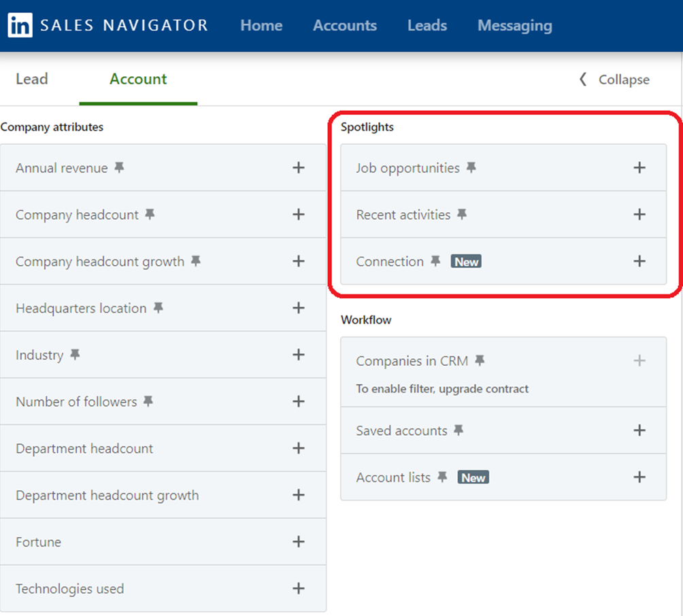Pin the Company headcount filter
Viewport: 683px width, 616px height.
click(x=150, y=215)
